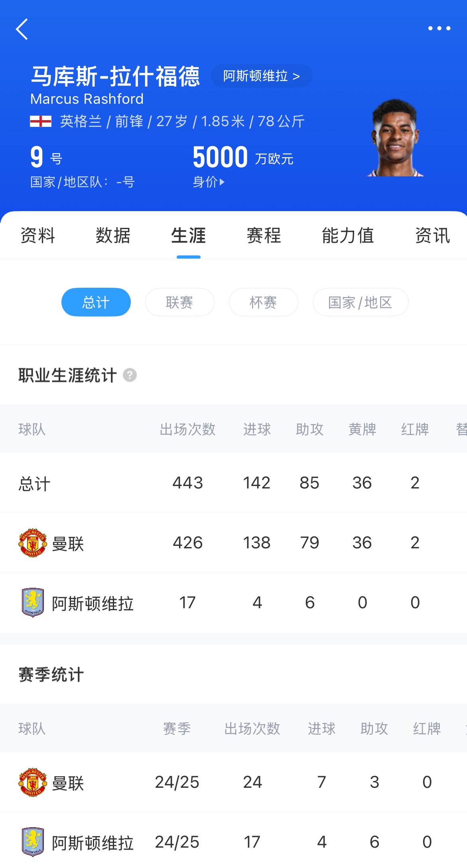Tap Aston Villa crest in season stats
Image resolution: width=467 pixels, height=868 pixels.
pyautogui.click(x=33, y=842)
